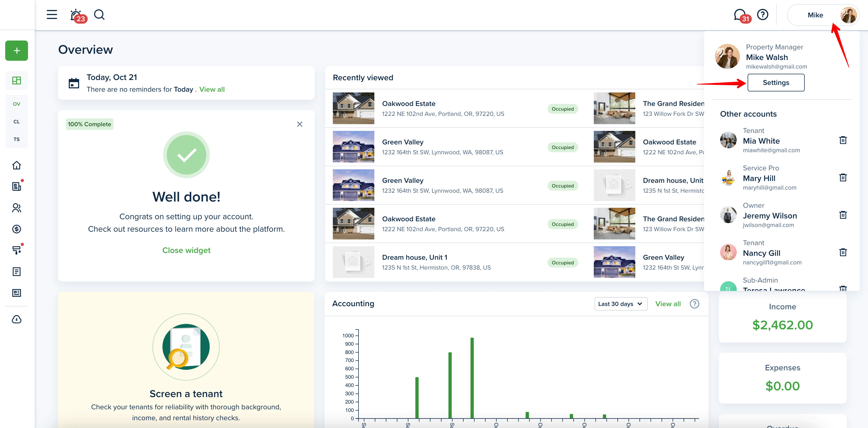Click the search magnifier icon
This screenshot has width=868, height=428.
(x=99, y=15)
